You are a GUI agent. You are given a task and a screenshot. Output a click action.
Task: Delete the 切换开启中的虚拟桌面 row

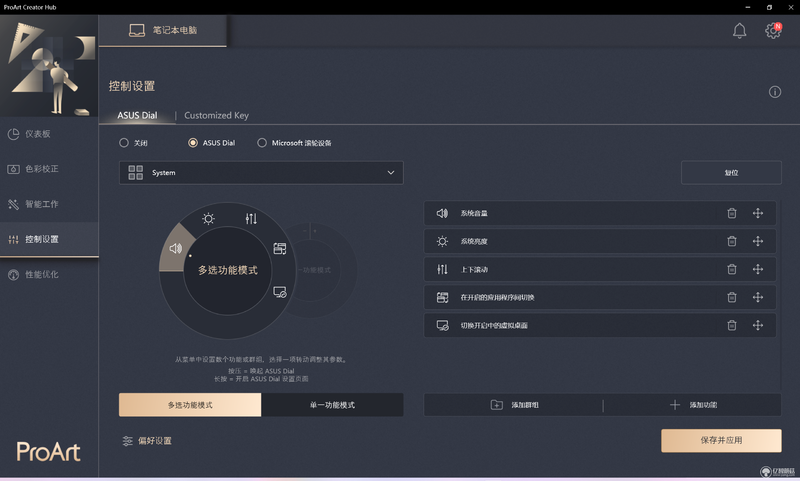732,325
